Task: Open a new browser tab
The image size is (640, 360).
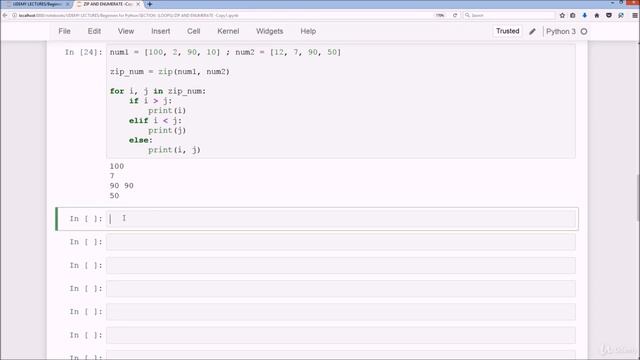Action: pyautogui.click(x=149, y=4)
